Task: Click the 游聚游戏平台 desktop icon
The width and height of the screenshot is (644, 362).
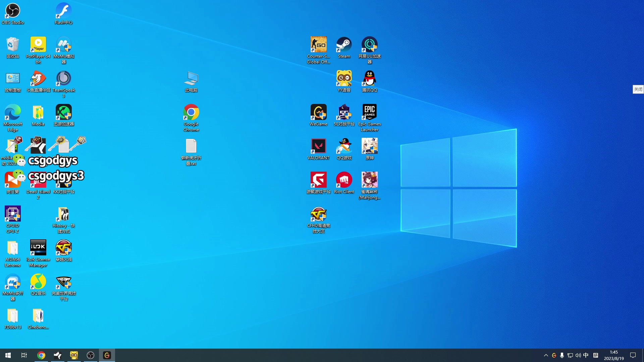Action: 319,183
